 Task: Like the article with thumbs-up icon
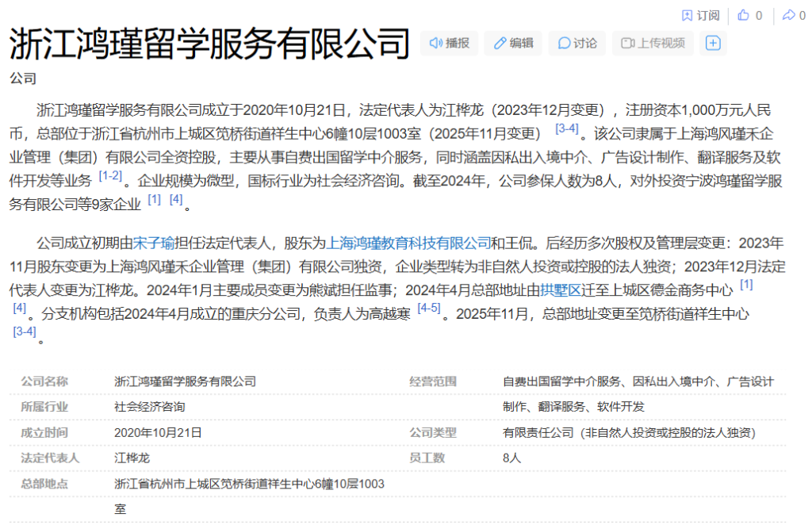(x=743, y=16)
